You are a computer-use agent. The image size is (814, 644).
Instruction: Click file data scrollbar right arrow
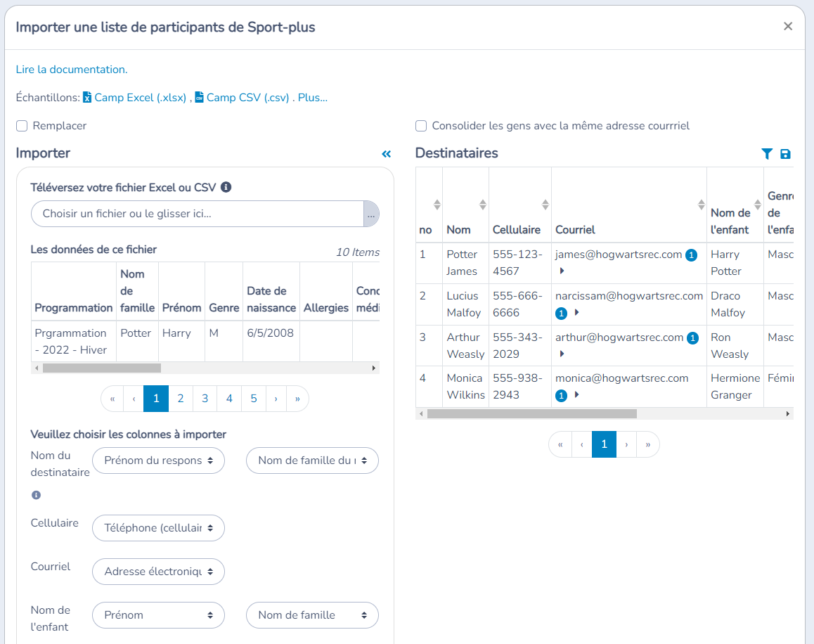pyautogui.click(x=374, y=368)
